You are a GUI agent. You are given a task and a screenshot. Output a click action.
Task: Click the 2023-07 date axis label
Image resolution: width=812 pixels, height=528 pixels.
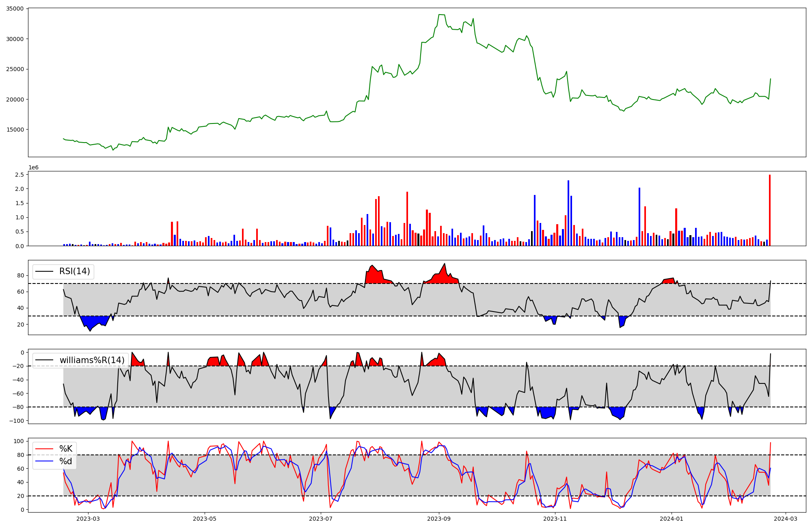(x=321, y=519)
